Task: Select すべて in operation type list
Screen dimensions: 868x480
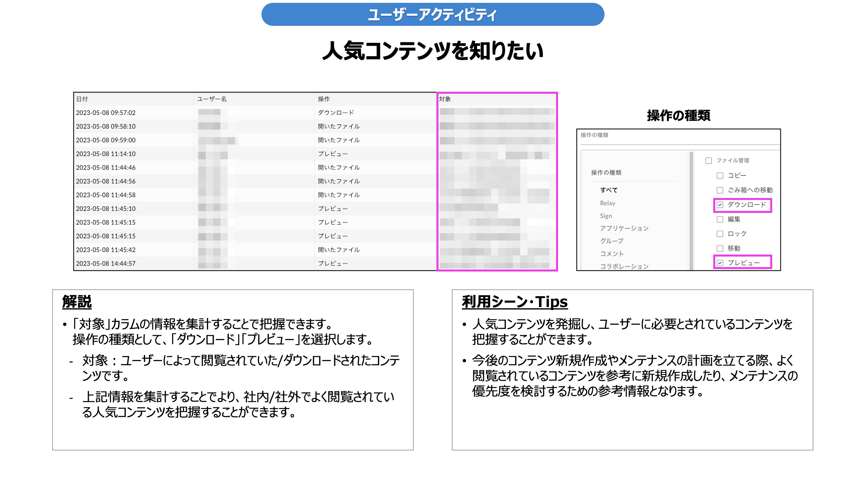Action: [x=609, y=190]
